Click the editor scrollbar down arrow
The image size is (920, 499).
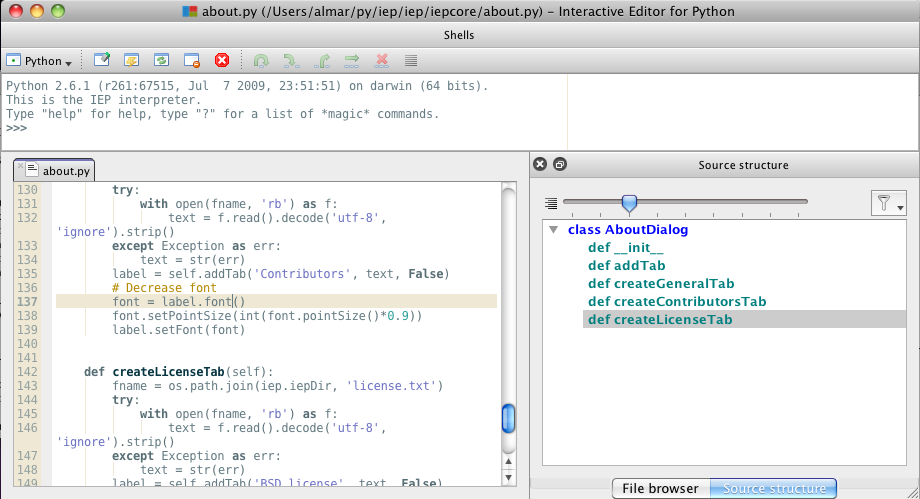[508, 477]
